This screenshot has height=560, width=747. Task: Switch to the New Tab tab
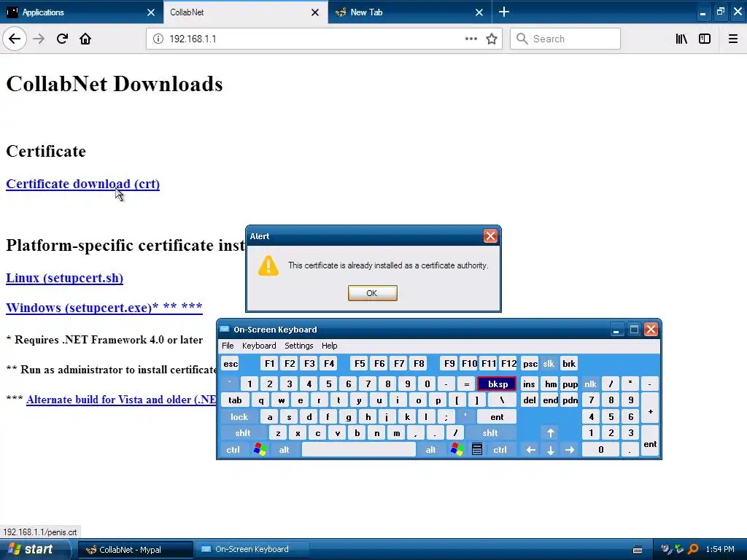tap(410, 12)
